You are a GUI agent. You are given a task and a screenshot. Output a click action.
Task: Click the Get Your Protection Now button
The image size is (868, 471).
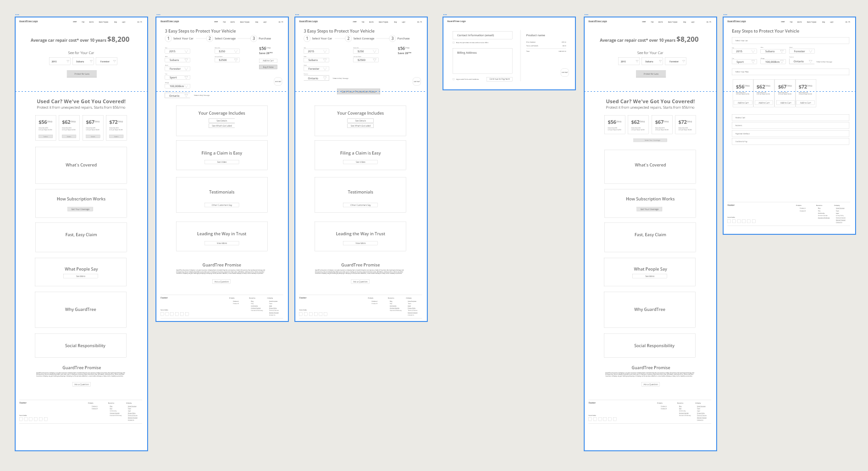[359, 92]
